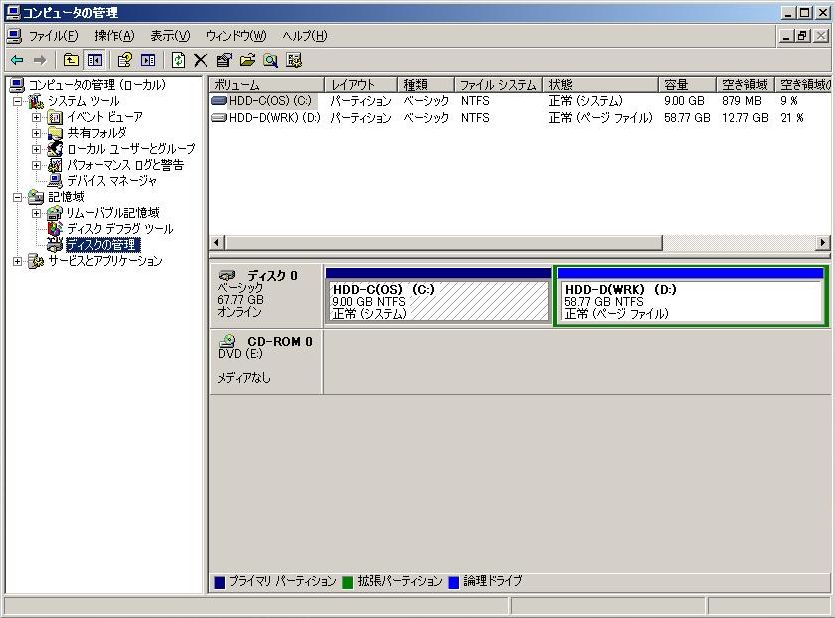
Task: Click the Help toolbar icon
Action: click(125, 60)
